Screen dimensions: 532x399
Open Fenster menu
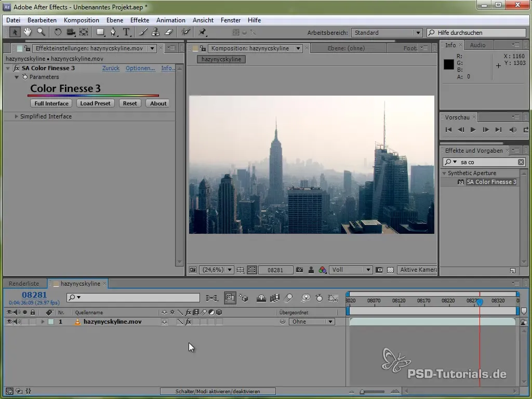(x=231, y=20)
